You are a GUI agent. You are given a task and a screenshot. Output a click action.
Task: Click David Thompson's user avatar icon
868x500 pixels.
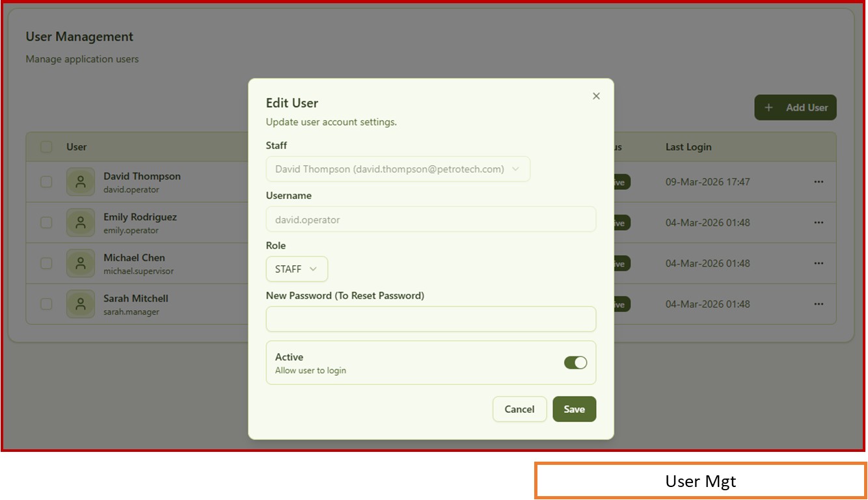point(81,182)
